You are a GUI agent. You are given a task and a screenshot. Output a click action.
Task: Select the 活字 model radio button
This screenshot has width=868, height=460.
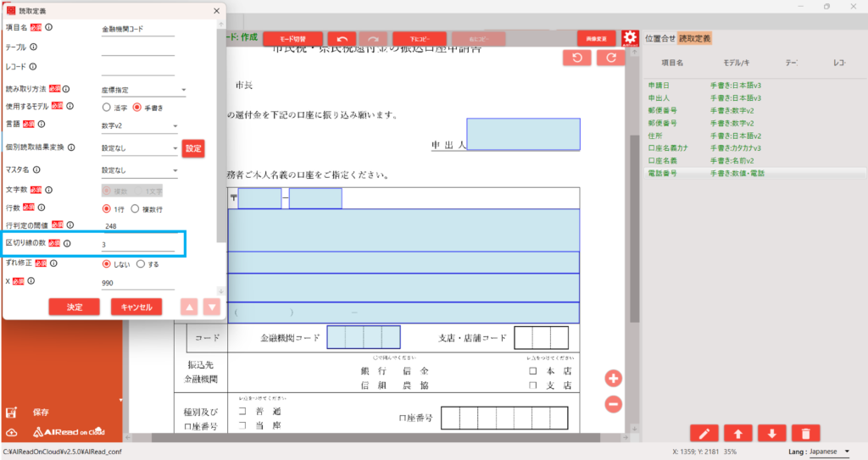click(x=106, y=108)
